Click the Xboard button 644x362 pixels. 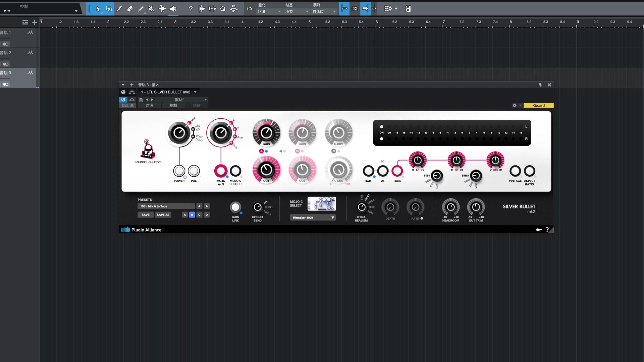tap(538, 105)
